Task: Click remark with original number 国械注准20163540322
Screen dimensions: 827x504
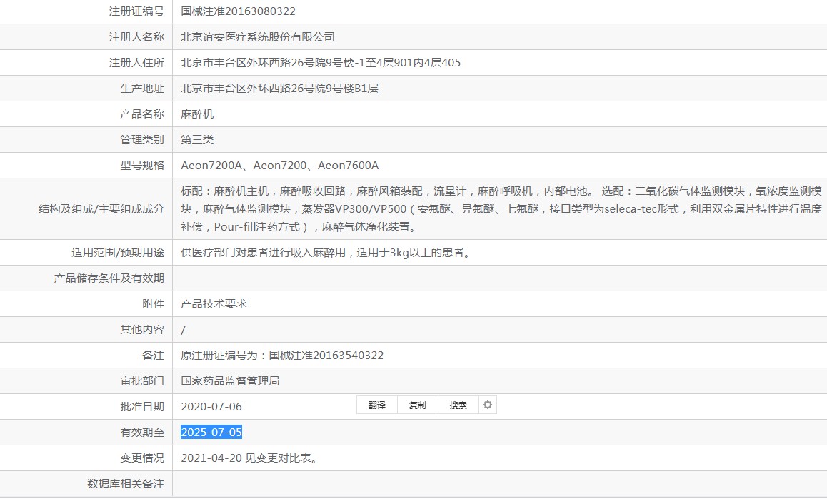Action: pos(282,356)
